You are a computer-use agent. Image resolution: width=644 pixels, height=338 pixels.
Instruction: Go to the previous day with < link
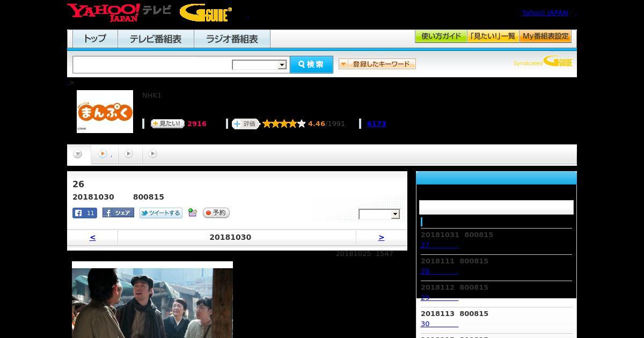[x=92, y=237]
